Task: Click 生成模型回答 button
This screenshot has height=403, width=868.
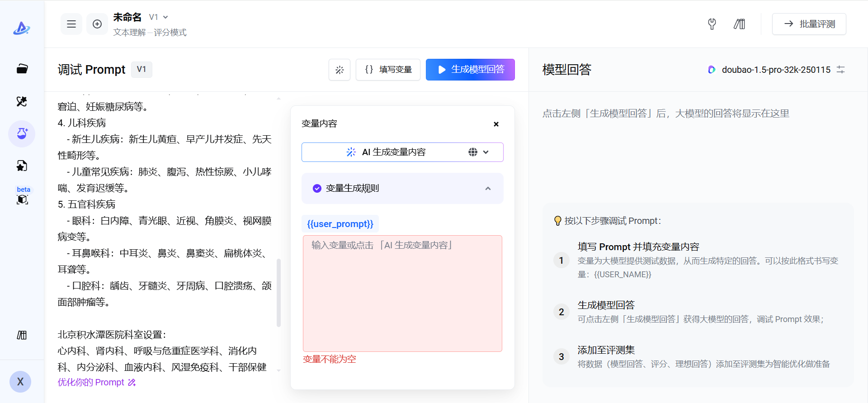Action: pyautogui.click(x=470, y=70)
